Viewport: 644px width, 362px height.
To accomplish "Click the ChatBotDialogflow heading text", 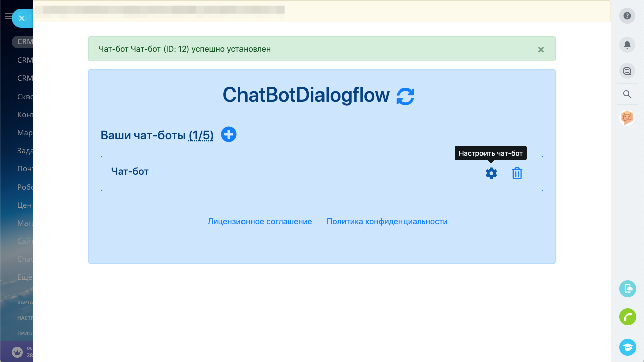I will (x=306, y=95).
